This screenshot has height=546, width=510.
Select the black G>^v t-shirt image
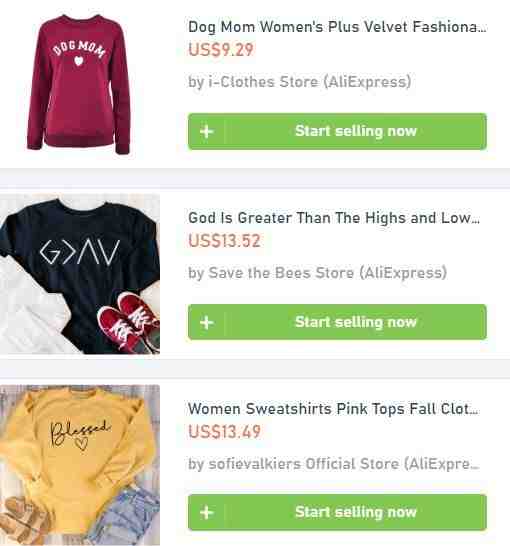coord(80,274)
